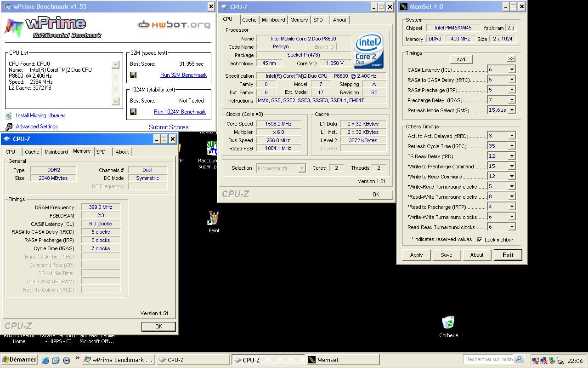Click the HWBot.org logo in wPrime
Viewport: 588px width, 368px height.
(x=174, y=24)
